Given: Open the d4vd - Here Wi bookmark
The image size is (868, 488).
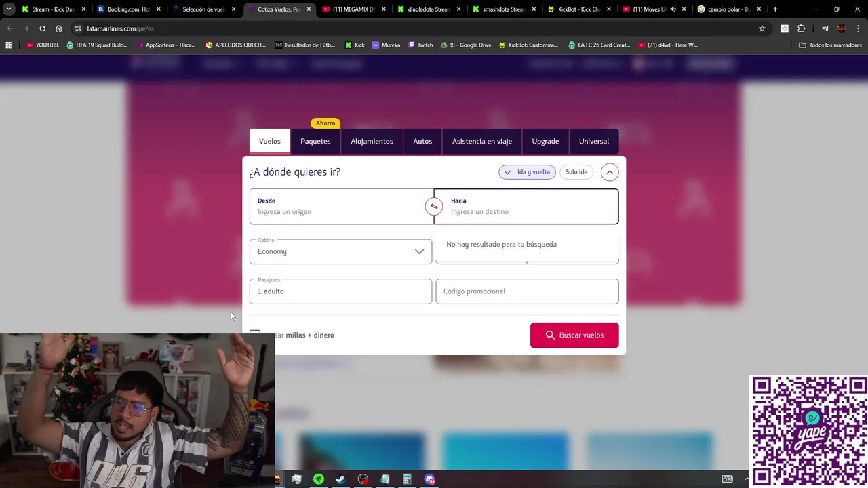Looking at the screenshot, I should click(668, 45).
